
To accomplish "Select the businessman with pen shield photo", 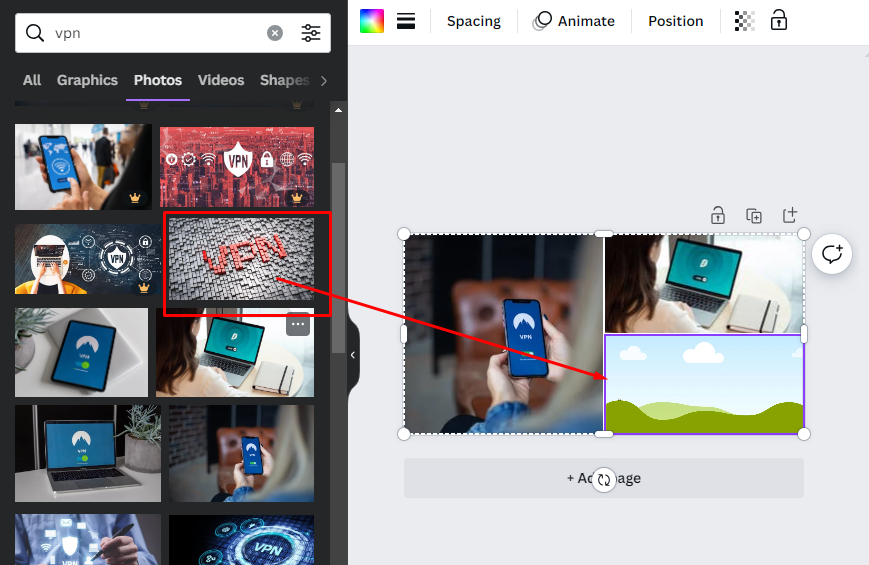I will pyautogui.click(x=88, y=539).
